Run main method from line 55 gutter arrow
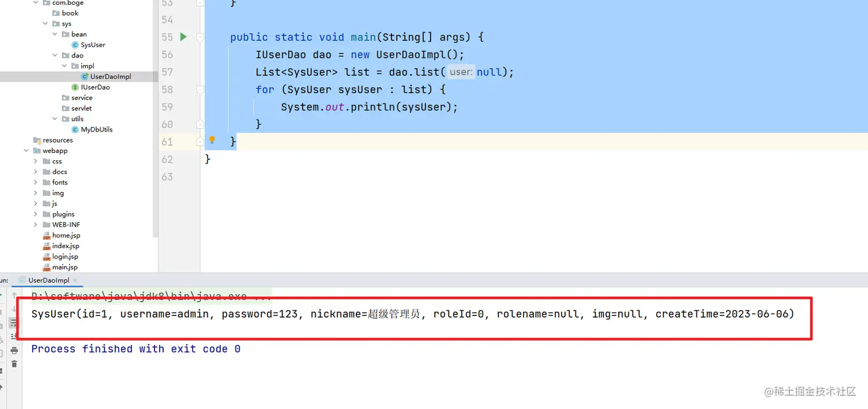 click(x=184, y=37)
